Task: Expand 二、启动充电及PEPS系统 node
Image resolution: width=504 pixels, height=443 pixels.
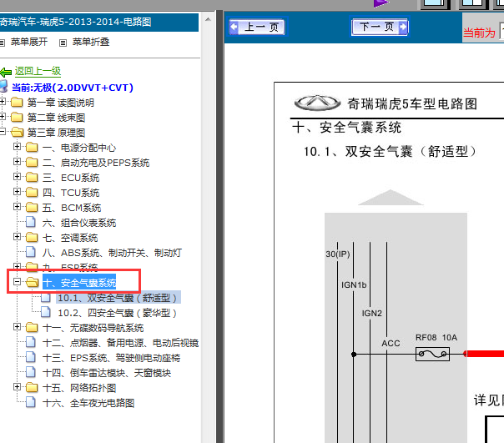Action: tap(17, 161)
